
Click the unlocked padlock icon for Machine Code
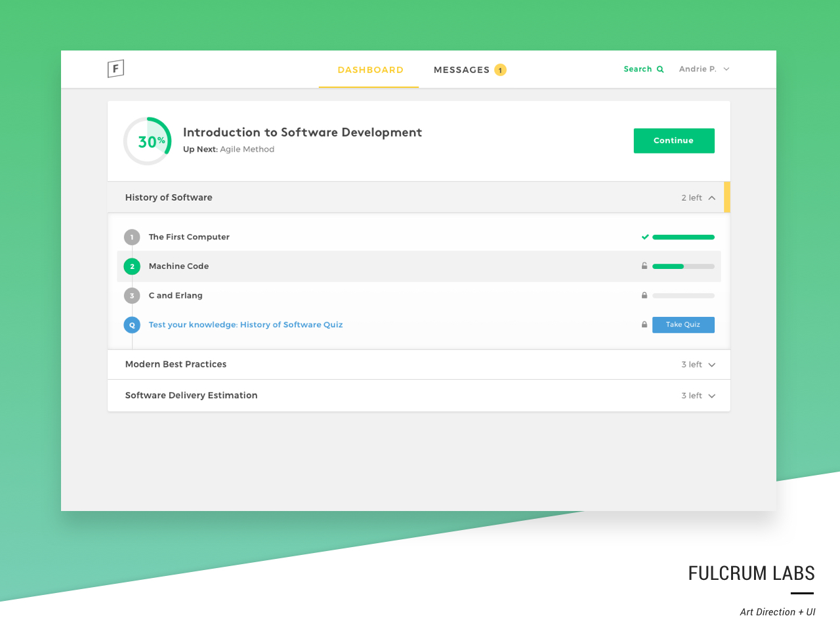coord(644,266)
